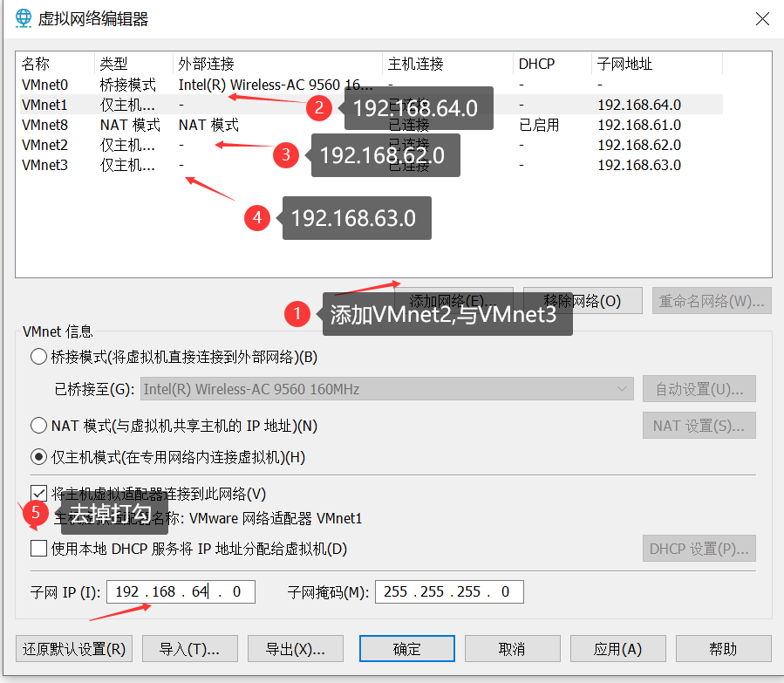Click the 应用(A) button
The height and width of the screenshot is (683, 784).
(618, 648)
